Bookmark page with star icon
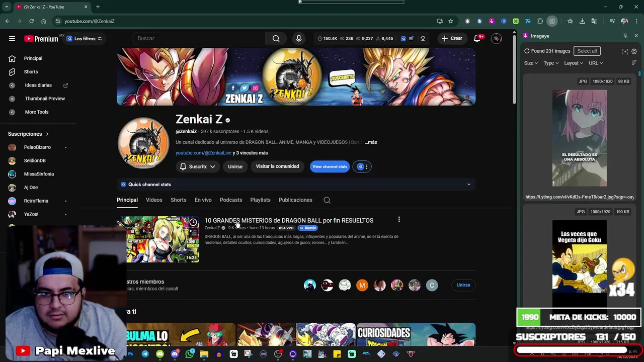Screen dimensions: 644x362 point(451,21)
